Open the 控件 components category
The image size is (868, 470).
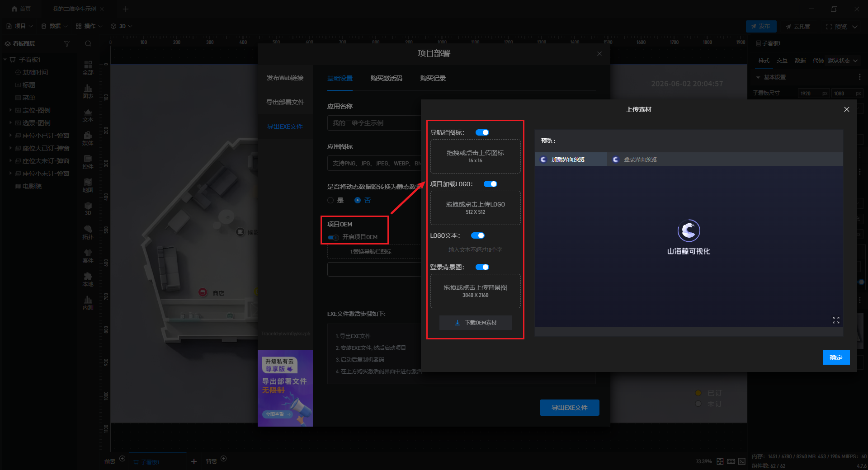point(88,162)
